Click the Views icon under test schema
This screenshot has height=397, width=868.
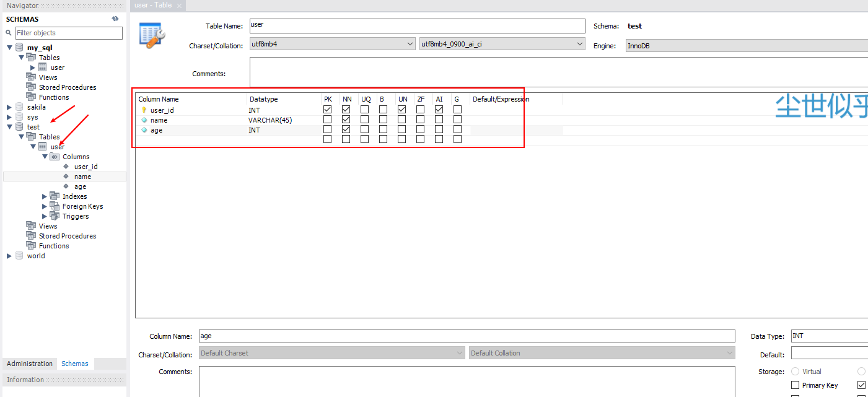31,226
